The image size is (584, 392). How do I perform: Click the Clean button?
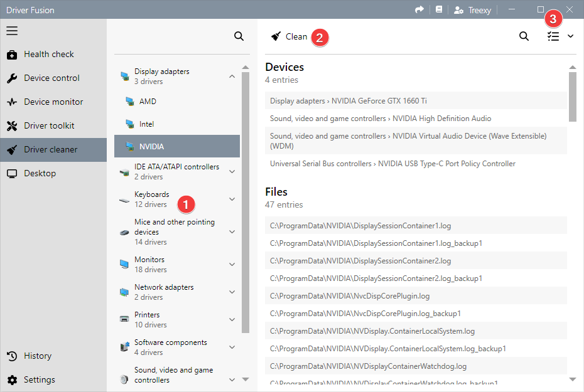pyautogui.click(x=289, y=36)
